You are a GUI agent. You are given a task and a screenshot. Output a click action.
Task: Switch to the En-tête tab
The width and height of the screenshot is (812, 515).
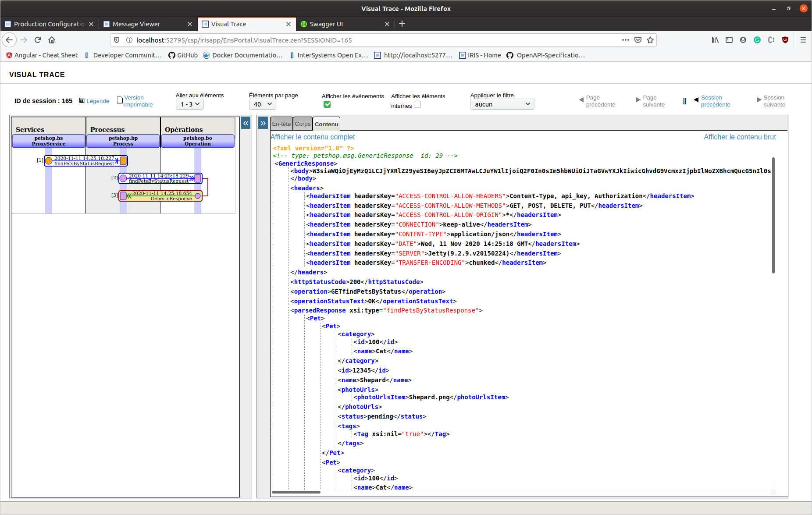(x=281, y=124)
